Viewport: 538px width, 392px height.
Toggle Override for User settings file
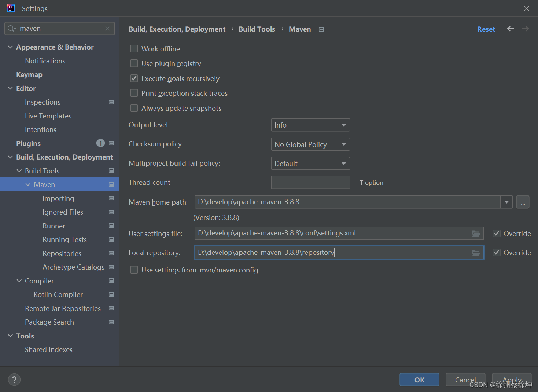pyautogui.click(x=497, y=233)
